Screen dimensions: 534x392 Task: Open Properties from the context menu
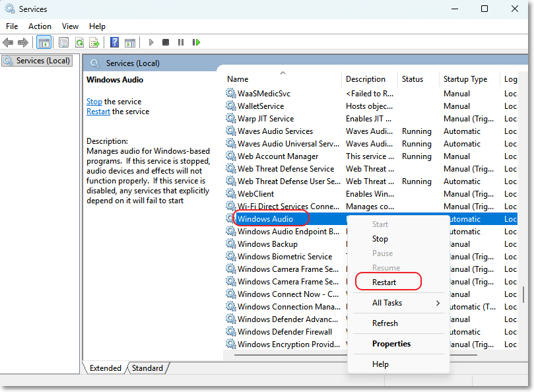pyautogui.click(x=399, y=344)
